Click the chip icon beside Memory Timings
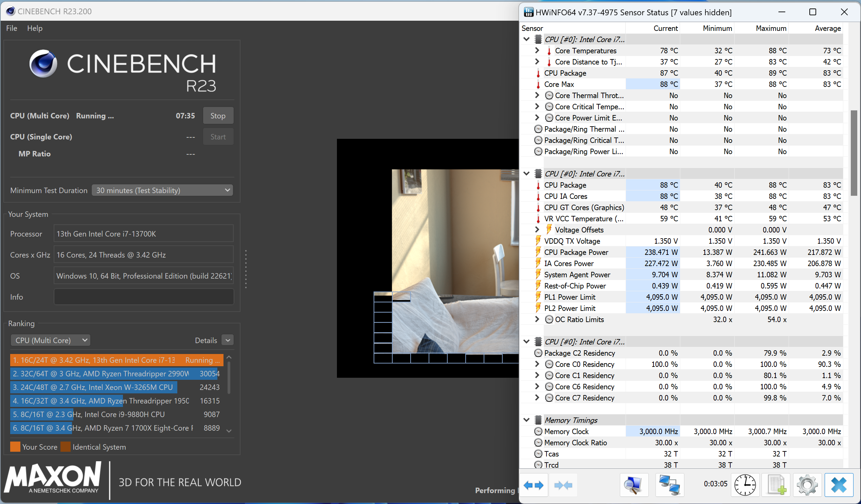Screen dimensions: 861x504 tap(538, 420)
